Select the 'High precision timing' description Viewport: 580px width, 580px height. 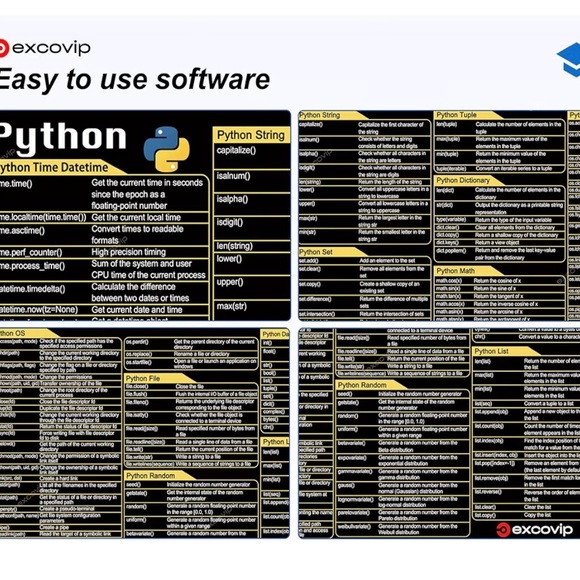click(x=129, y=252)
